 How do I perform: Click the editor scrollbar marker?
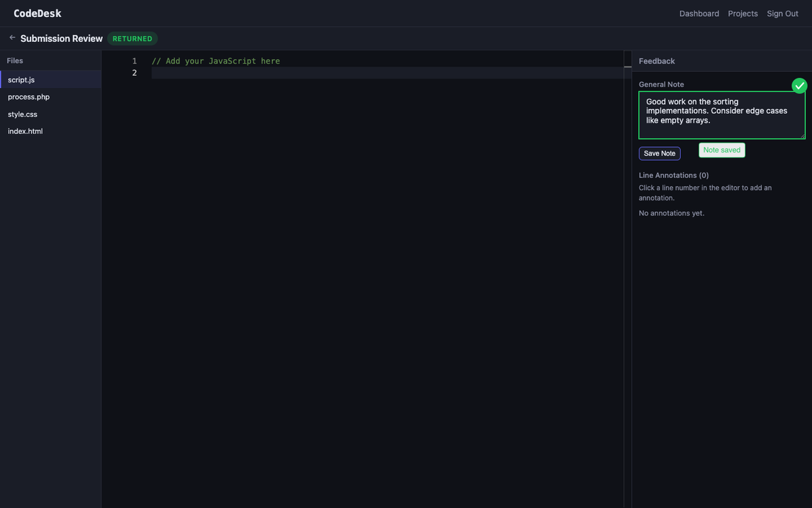pyautogui.click(x=627, y=66)
